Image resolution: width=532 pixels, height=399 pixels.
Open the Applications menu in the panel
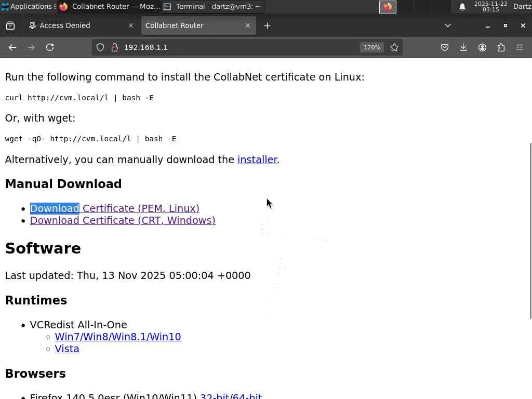click(27, 6)
